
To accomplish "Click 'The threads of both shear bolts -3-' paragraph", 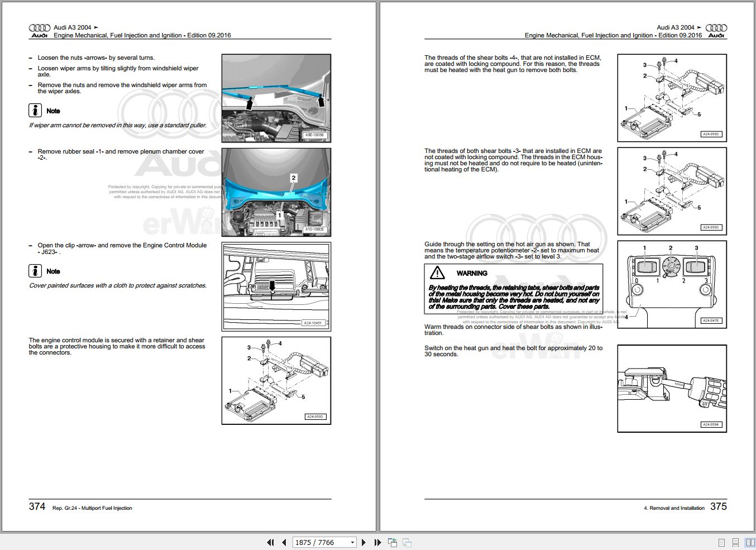I will point(513,160).
